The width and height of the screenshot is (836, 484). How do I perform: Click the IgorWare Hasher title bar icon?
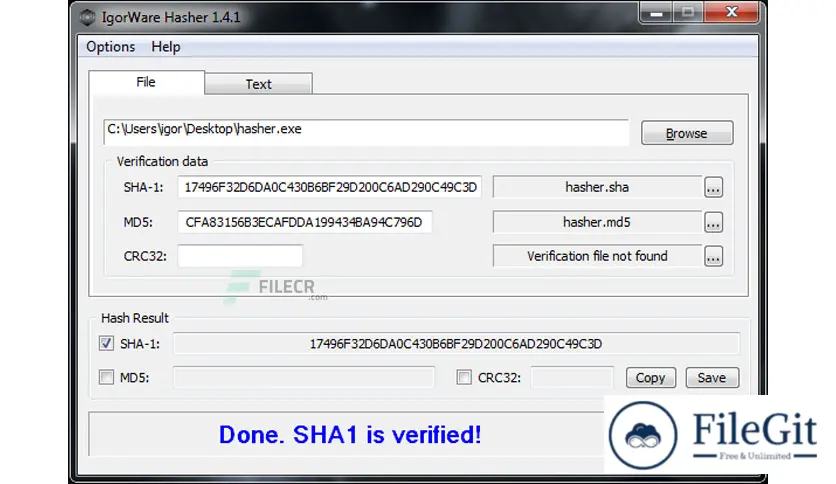pyautogui.click(x=87, y=18)
